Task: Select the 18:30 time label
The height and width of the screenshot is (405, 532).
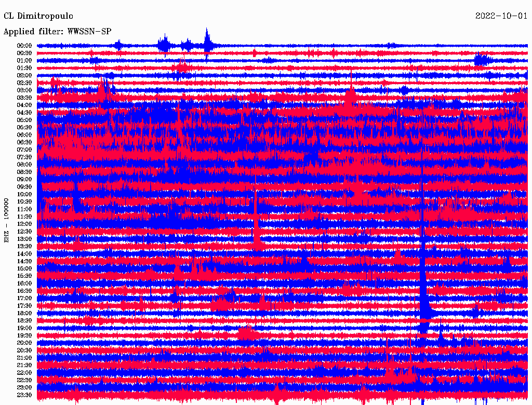Action: (x=24, y=320)
